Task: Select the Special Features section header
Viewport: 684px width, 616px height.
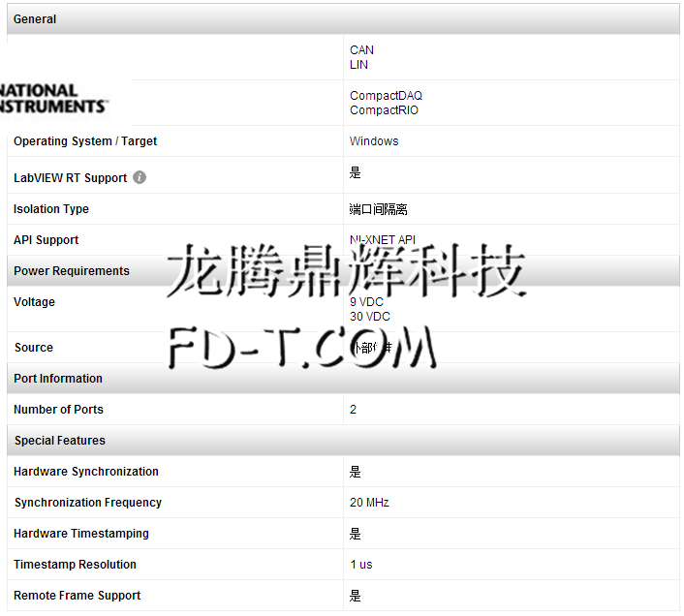Action: click(x=343, y=441)
